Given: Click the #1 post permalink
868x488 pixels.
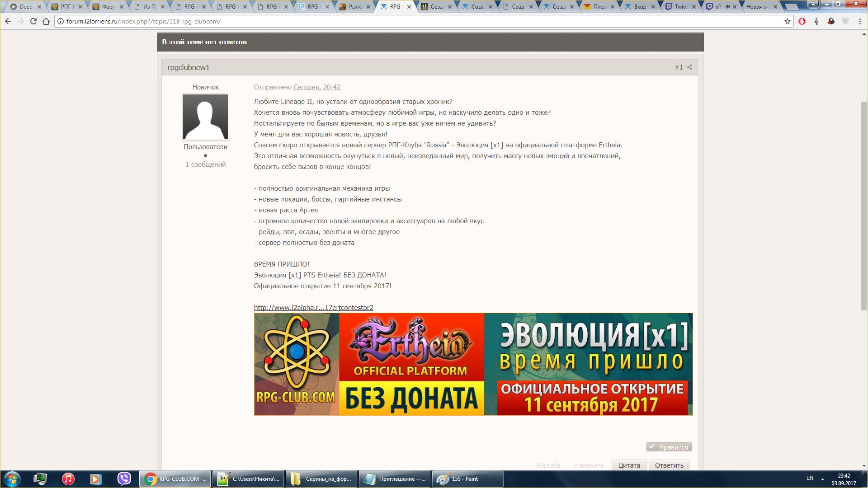Looking at the screenshot, I should (679, 67).
